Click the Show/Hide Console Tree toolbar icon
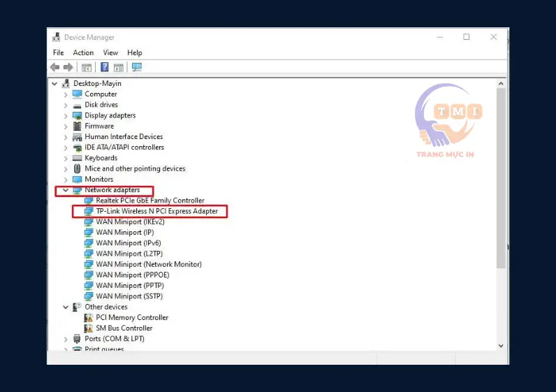Screen dimensions: 556x392 (x=87, y=67)
